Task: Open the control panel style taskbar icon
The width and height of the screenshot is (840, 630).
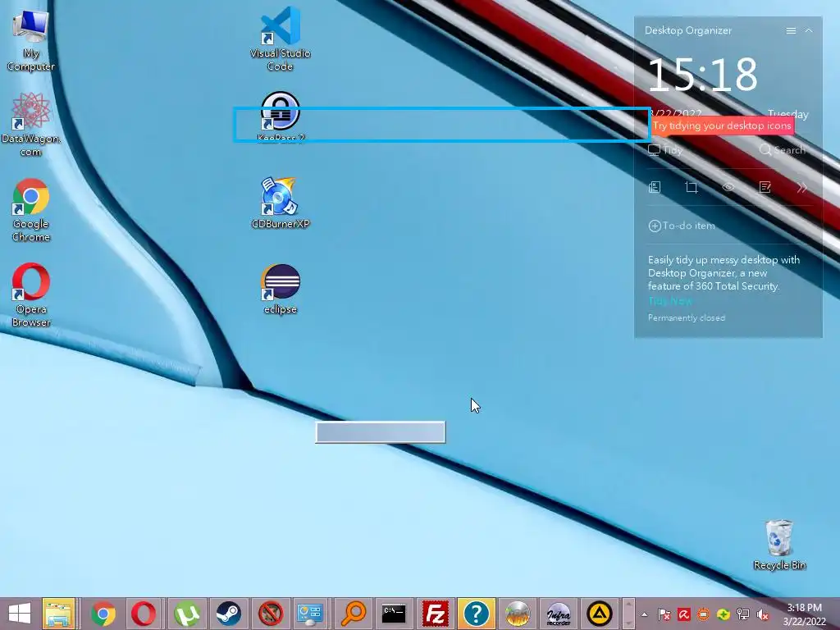Action: (311, 614)
